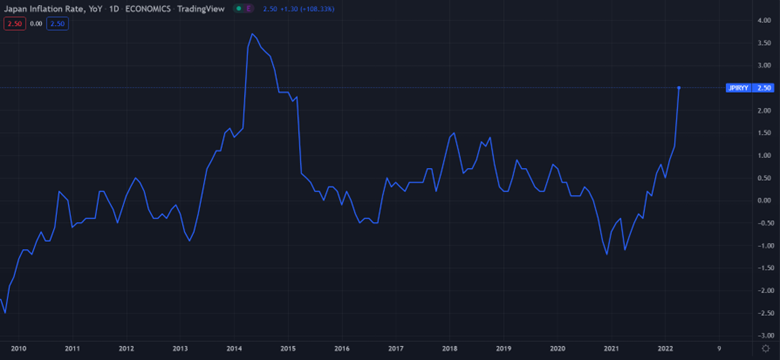The image size is (780, 360).
Task: Click the red 2.50 sell price box
Action: tap(14, 23)
